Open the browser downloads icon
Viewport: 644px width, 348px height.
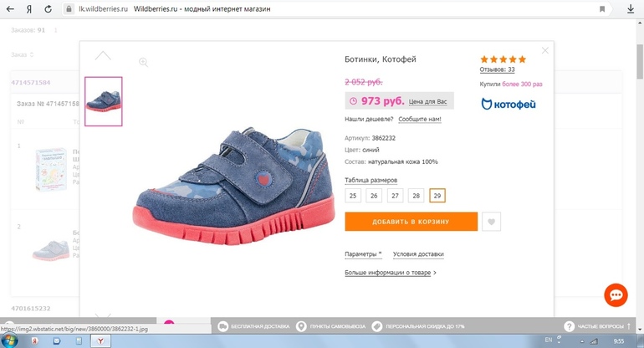(x=630, y=8)
